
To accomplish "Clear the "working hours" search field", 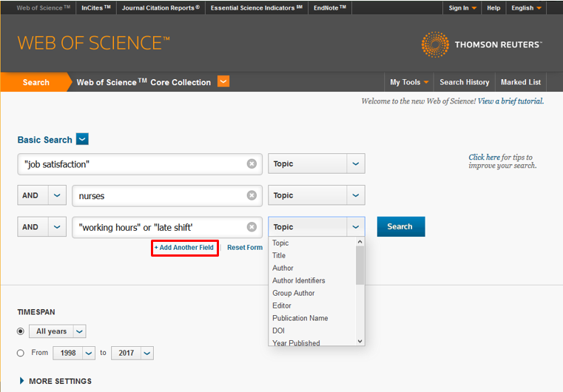I will pyautogui.click(x=252, y=227).
